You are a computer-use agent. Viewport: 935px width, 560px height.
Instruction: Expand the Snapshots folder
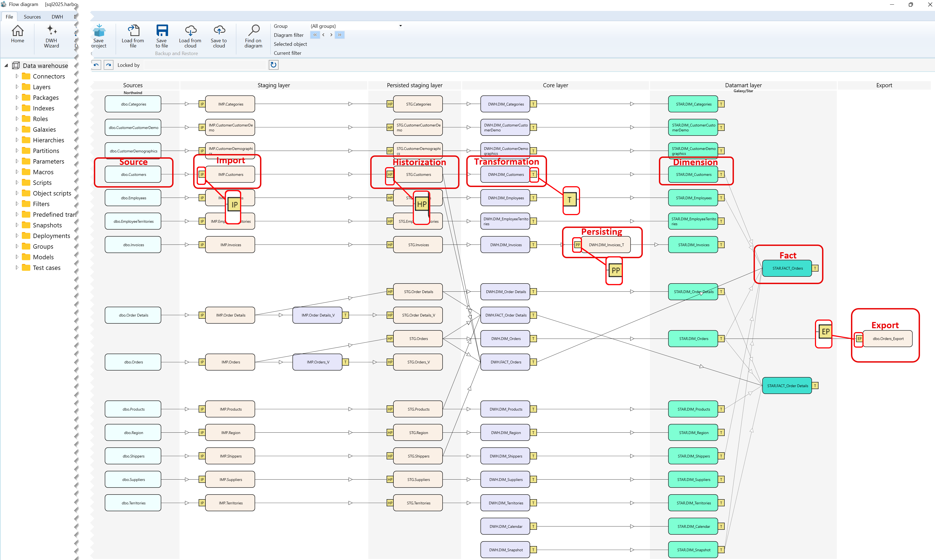17,225
